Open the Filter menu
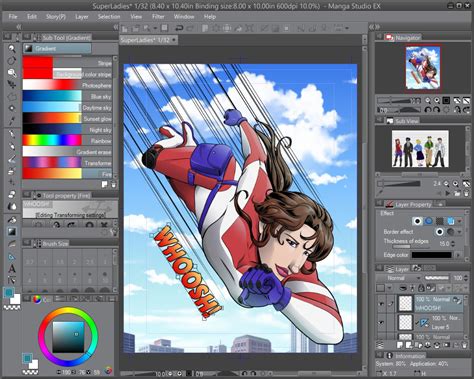This screenshot has width=474, height=379. (158, 17)
